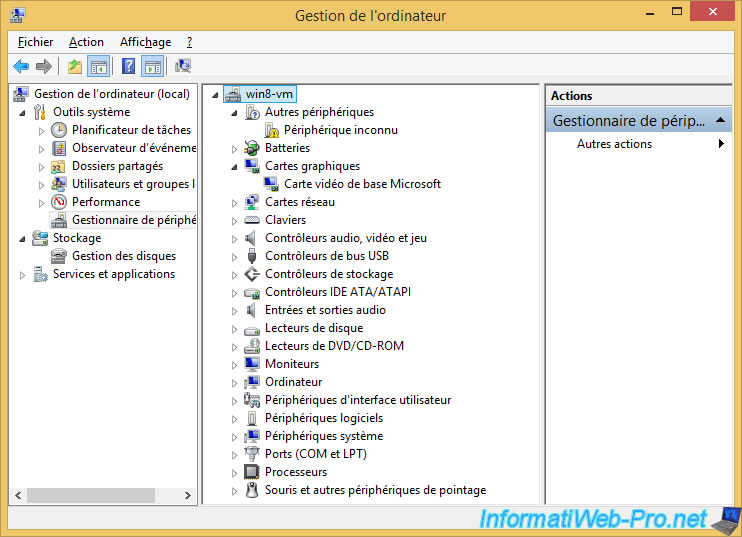This screenshot has width=742, height=537.
Task: Click the Scan for hardware changes icon
Action: (183, 67)
